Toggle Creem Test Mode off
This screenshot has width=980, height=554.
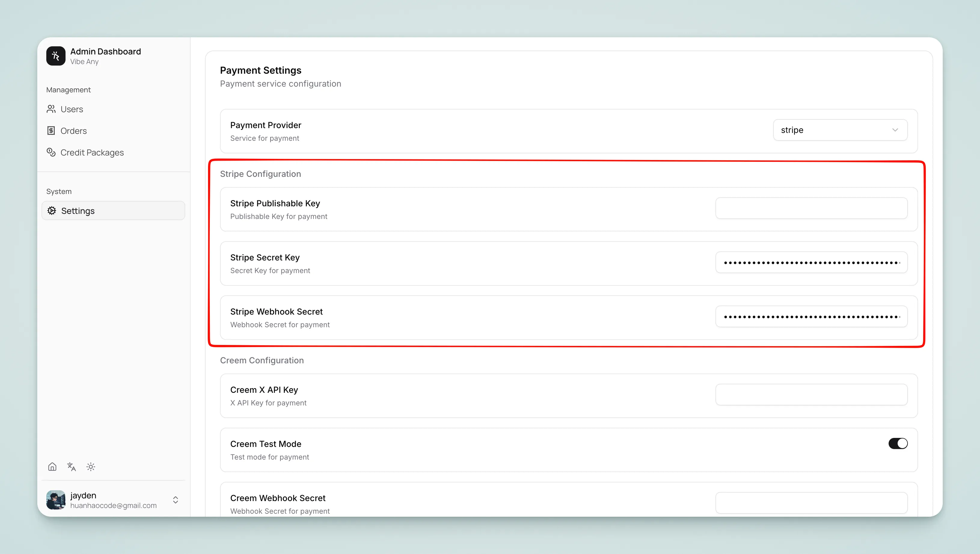click(898, 443)
